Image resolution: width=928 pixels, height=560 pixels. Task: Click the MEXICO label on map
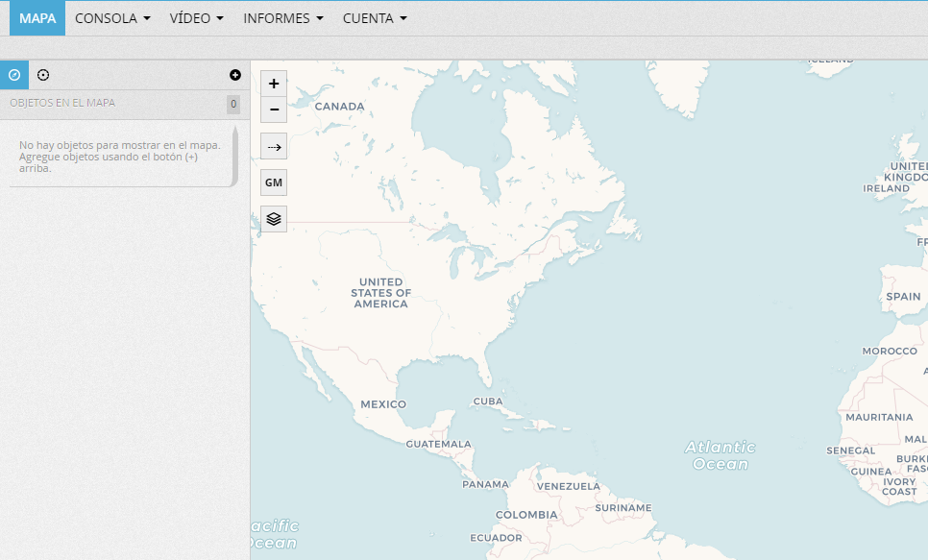pyautogui.click(x=383, y=404)
